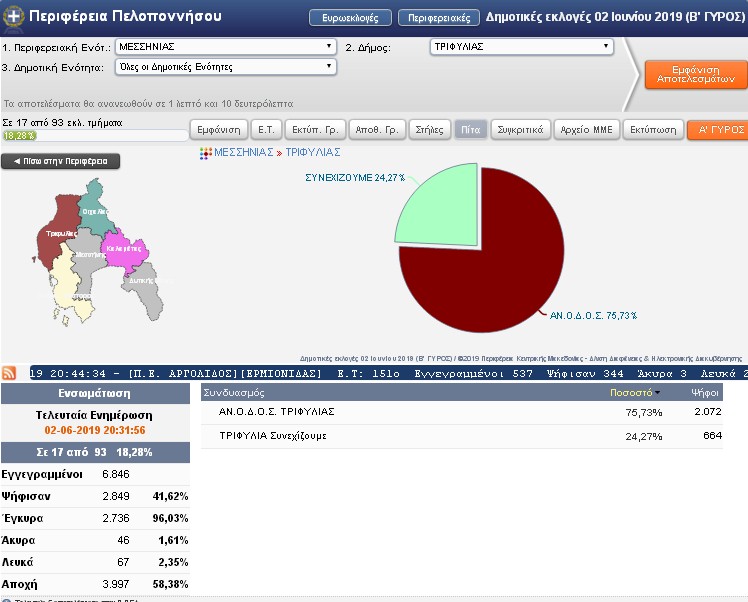Viewport: 748px width, 602px height.
Task: Click last update timestamp 02-06-2019 20:31:56
Action: (x=94, y=430)
